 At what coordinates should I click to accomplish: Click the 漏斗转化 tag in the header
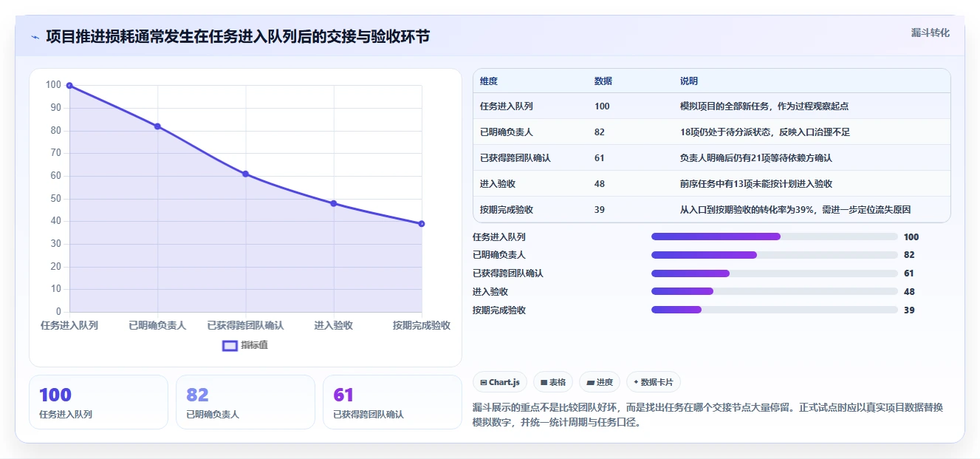click(x=930, y=33)
